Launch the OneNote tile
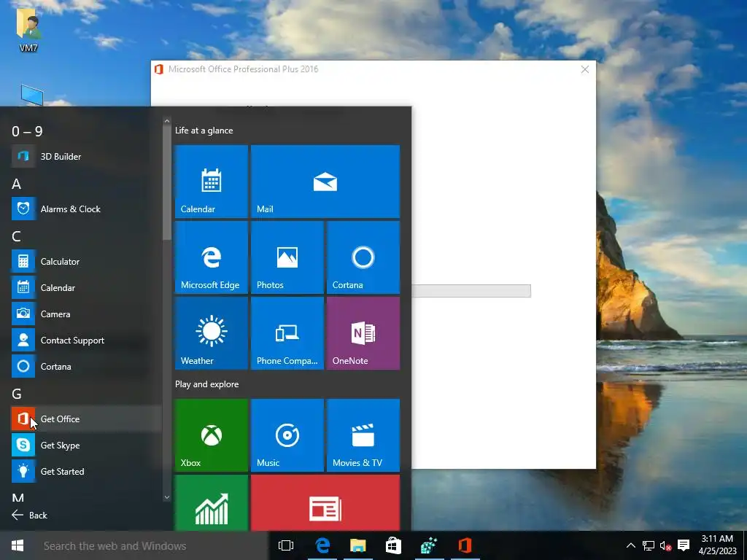This screenshot has width=747, height=560. click(363, 332)
